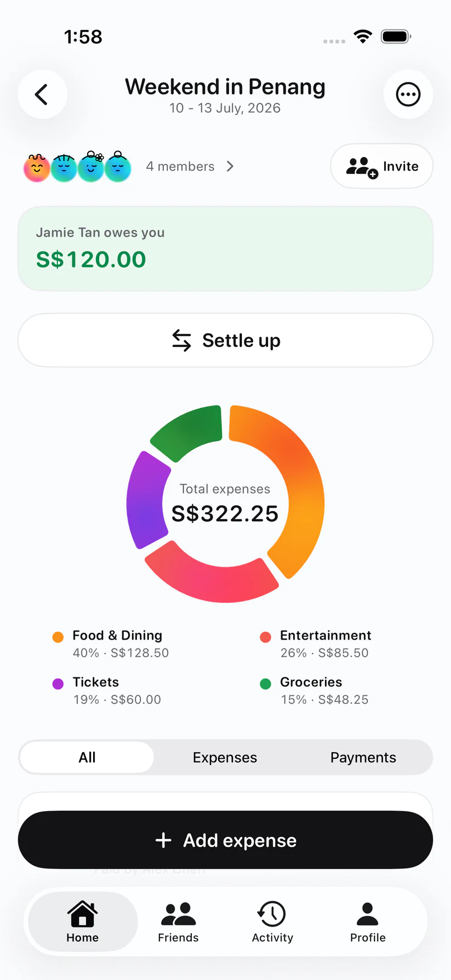The width and height of the screenshot is (451, 980).
Task: Tap the Entertainment legend entry
Action: (x=315, y=643)
